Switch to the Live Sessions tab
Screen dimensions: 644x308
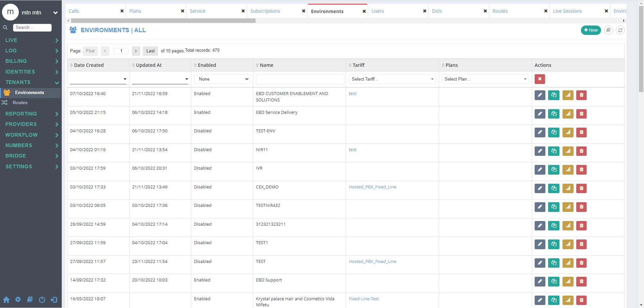tap(567, 11)
